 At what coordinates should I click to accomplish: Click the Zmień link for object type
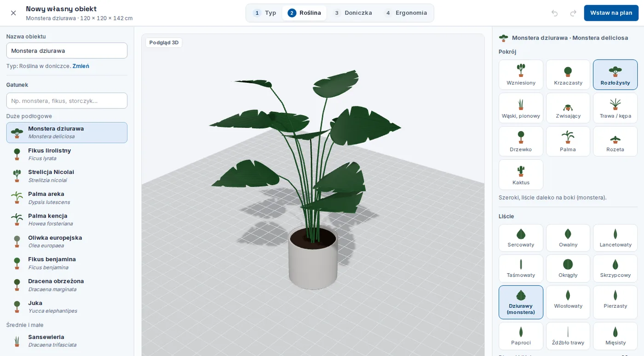coord(81,66)
